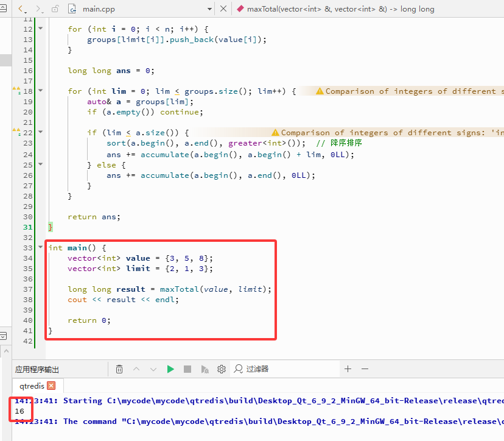Screen dimensions: 504x441
Task: Open the line 22 inline comparison warning
Action: pyautogui.click(x=387, y=133)
